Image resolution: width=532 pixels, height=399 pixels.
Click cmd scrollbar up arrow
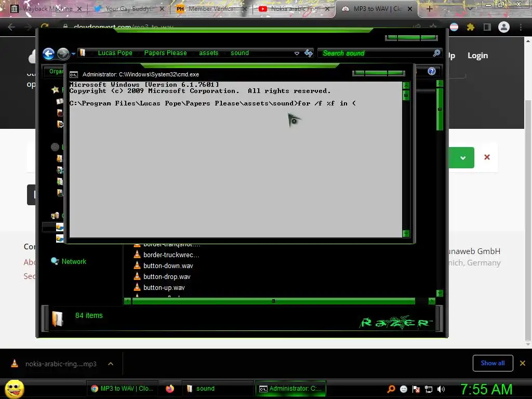click(406, 85)
